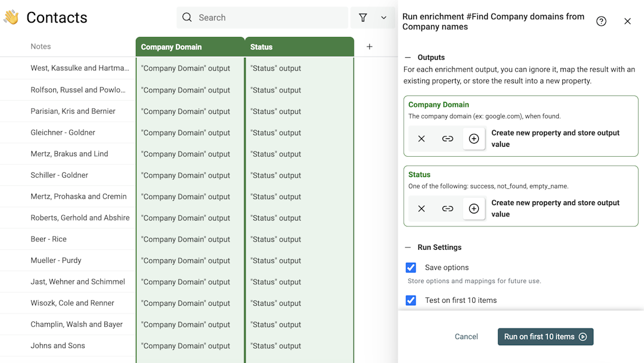
Task: Ignore the Status output via X icon
Action: [x=422, y=209]
